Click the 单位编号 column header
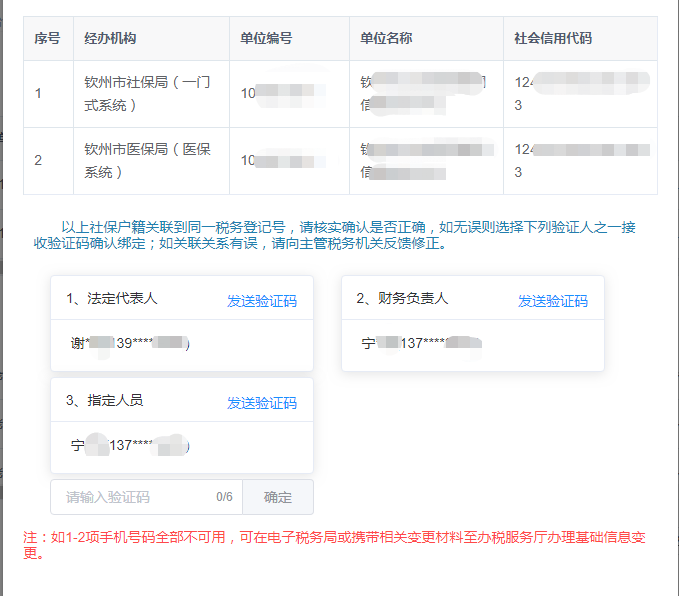679x596 pixels. pos(266,39)
